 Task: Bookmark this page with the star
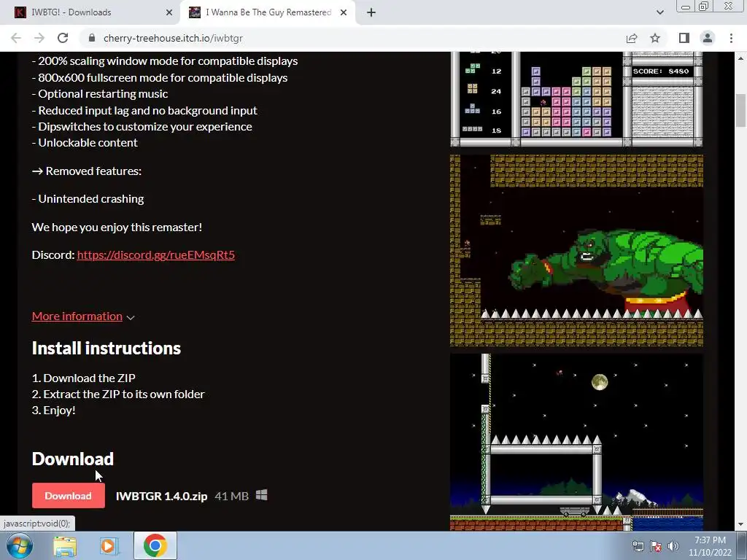656,38
